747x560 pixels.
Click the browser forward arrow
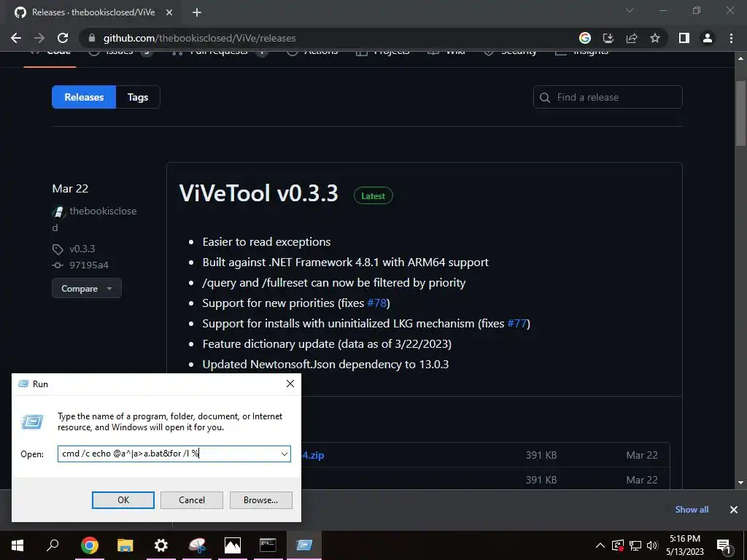[x=39, y=38]
